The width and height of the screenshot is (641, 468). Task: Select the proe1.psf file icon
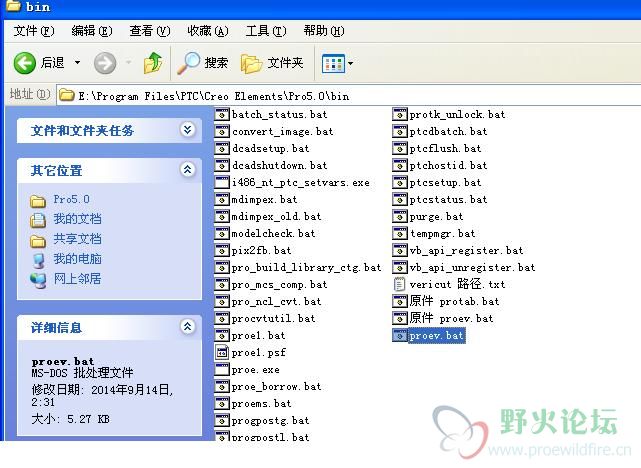point(222,352)
